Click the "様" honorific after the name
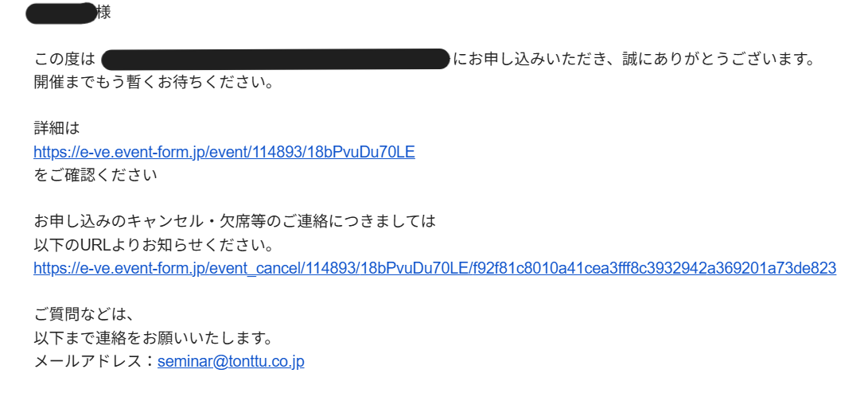Viewport: 868px width, 412px height. click(103, 14)
